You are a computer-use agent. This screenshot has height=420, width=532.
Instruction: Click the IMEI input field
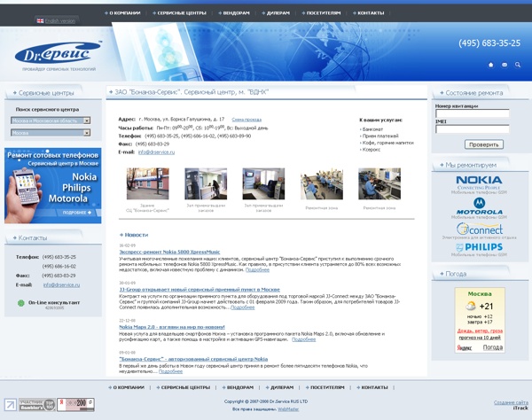click(x=473, y=129)
